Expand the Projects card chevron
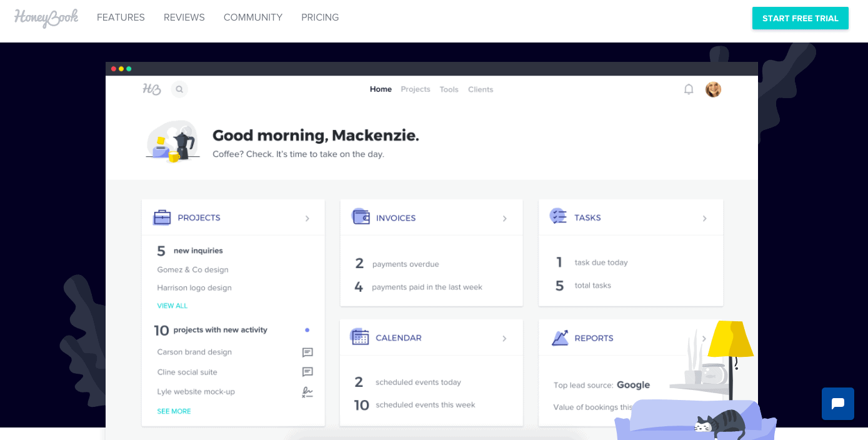 pyautogui.click(x=307, y=219)
